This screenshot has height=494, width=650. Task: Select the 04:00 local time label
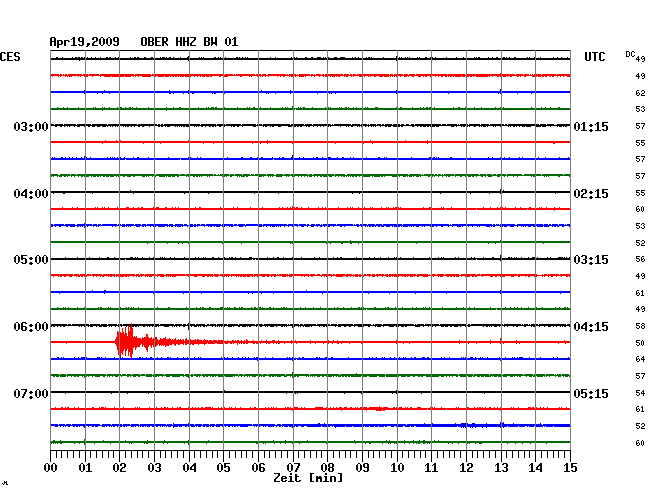click(x=31, y=194)
